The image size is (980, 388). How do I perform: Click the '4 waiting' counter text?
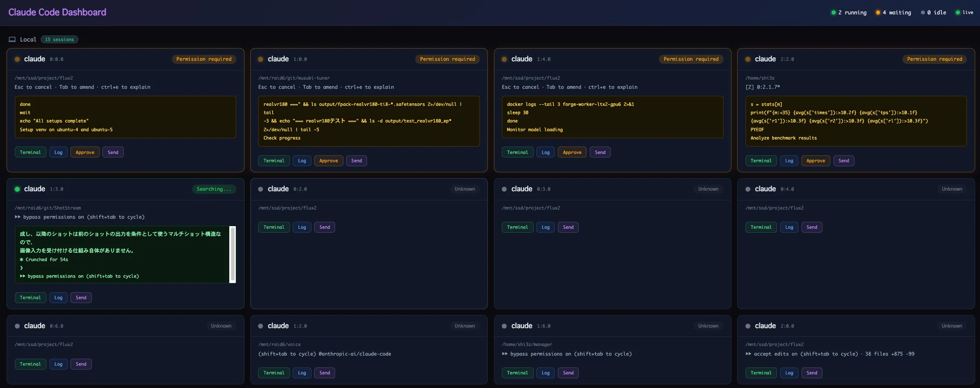[x=897, y=13]
